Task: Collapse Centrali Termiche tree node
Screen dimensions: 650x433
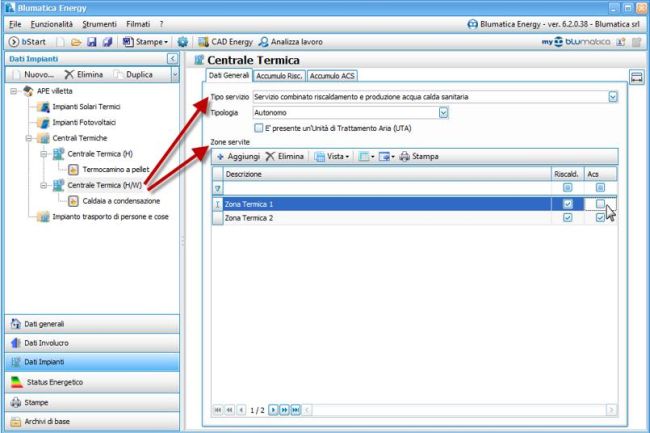Action: tap(29, 138)
